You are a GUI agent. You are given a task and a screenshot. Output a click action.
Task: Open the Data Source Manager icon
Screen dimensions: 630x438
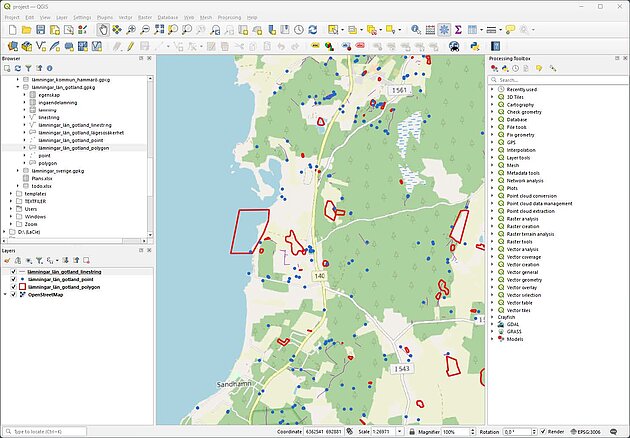[x=12, y=46]
